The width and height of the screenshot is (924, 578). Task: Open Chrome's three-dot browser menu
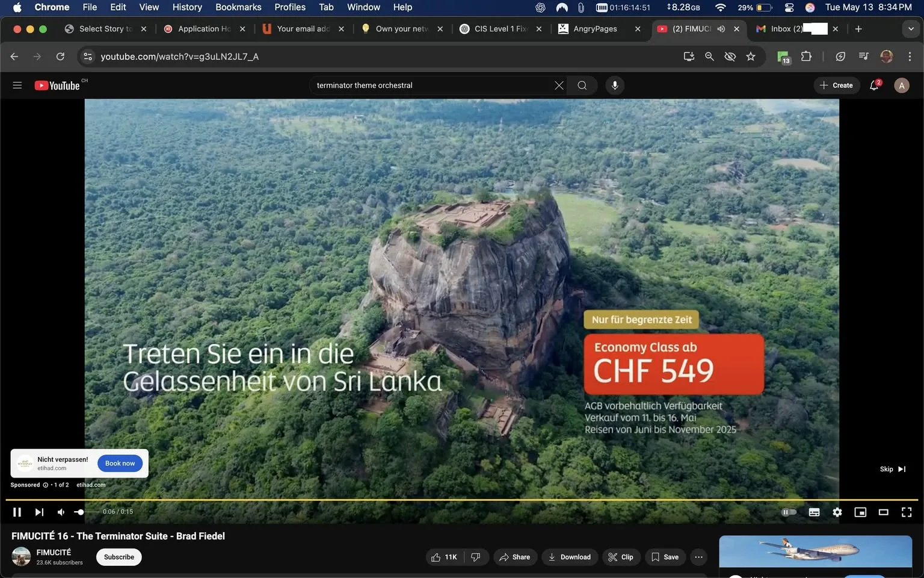[910, 56]
